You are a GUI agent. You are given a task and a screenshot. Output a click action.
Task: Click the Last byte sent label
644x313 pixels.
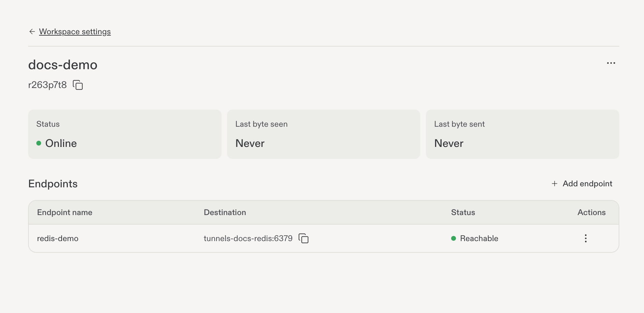click(x=459, y=124)
